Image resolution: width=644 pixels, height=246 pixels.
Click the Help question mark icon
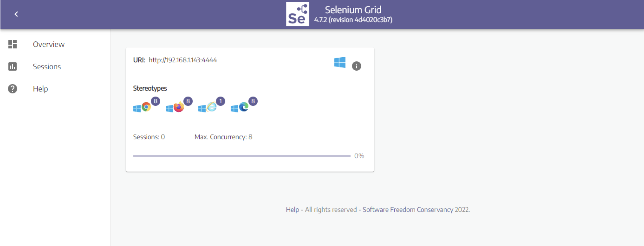click(x=13, y=89)
